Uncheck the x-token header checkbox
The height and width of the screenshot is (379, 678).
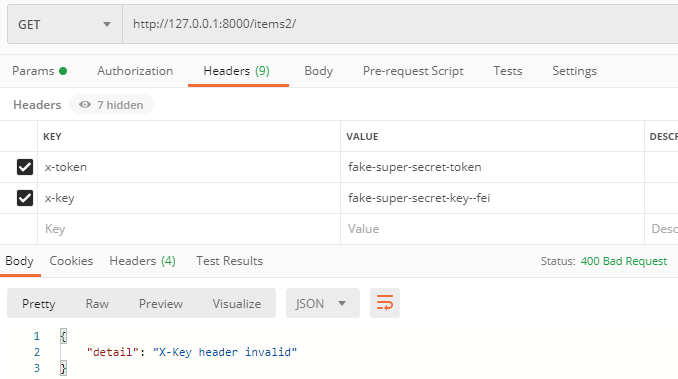tap(25, 167)
